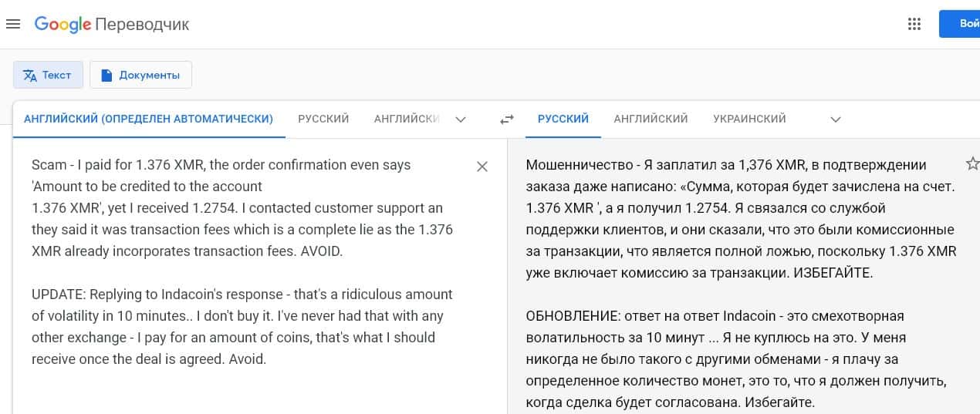
Task: Expand the source language list
Action: tap(461, 119)
